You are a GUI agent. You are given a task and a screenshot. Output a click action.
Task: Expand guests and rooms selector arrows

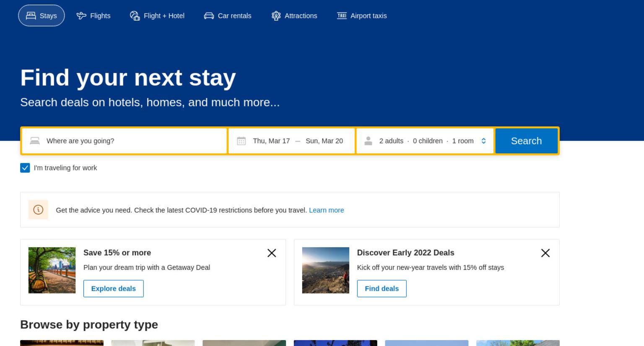click(x=483, y=141)
